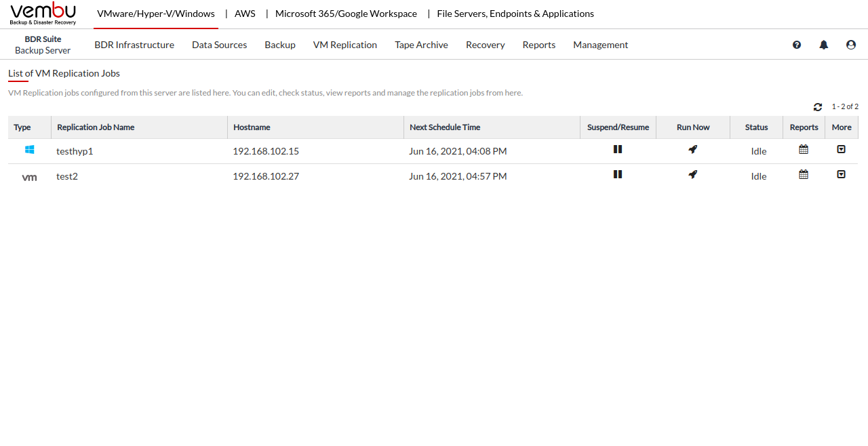Open the Recovery menu

point(485,45)
